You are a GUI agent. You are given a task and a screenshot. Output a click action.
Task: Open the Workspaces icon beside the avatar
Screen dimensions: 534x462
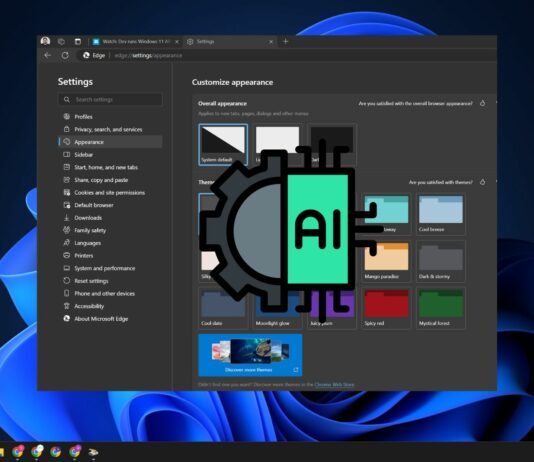(x=61, y=42)
